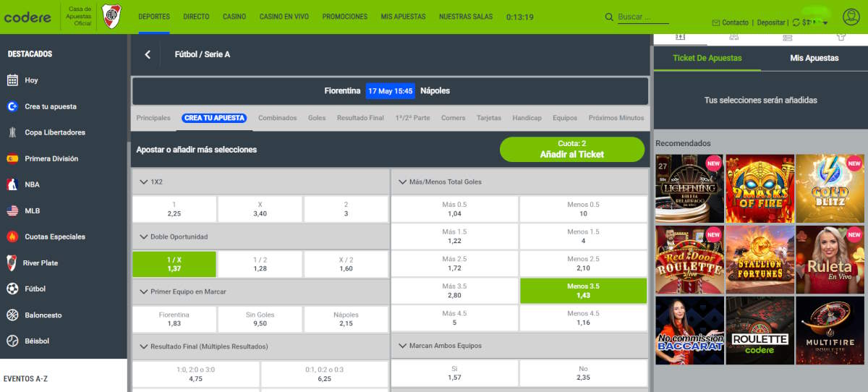The image size is (868, 392).
Task: Go back with the left arrow
Action: (148, 54)
